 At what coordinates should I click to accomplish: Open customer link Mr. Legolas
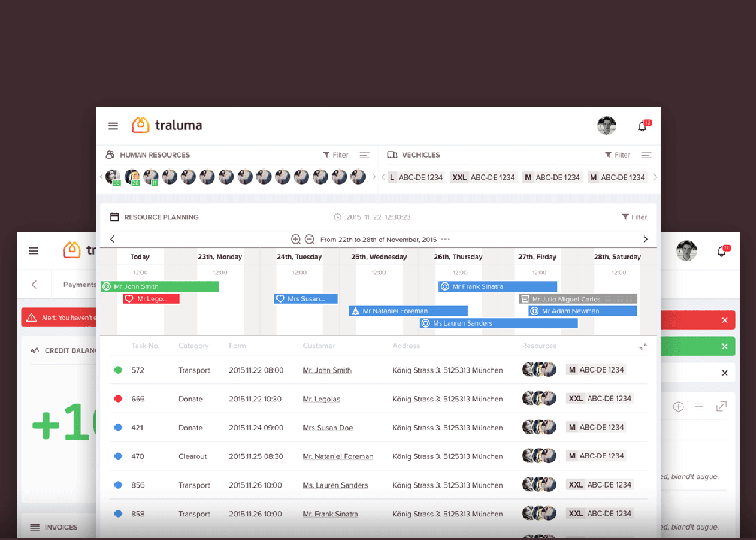(322, 399)
